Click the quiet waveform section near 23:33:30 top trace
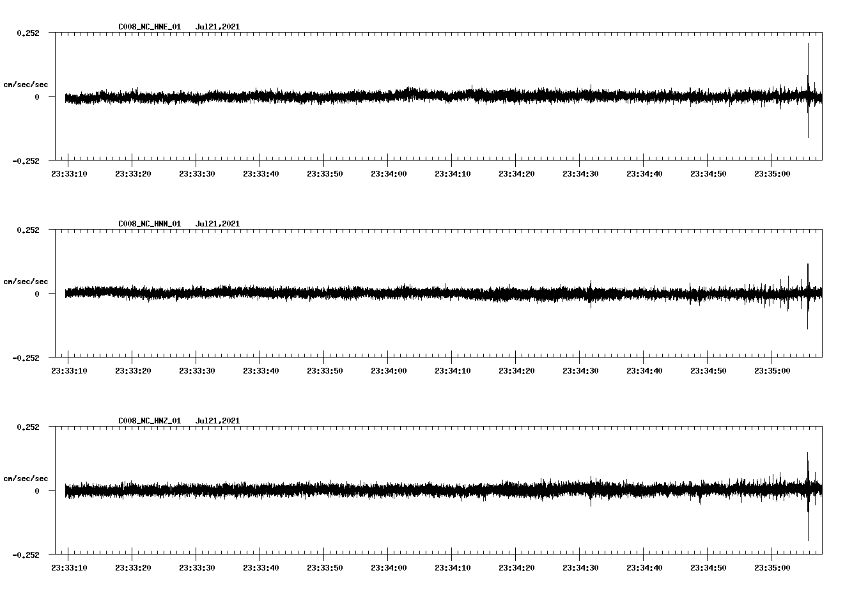 coord(198,97)
